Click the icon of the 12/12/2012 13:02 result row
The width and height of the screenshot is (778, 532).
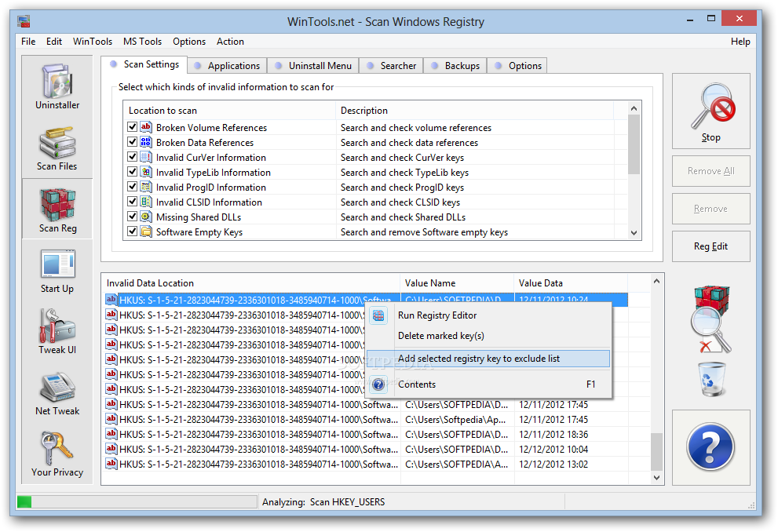(111, 464)
